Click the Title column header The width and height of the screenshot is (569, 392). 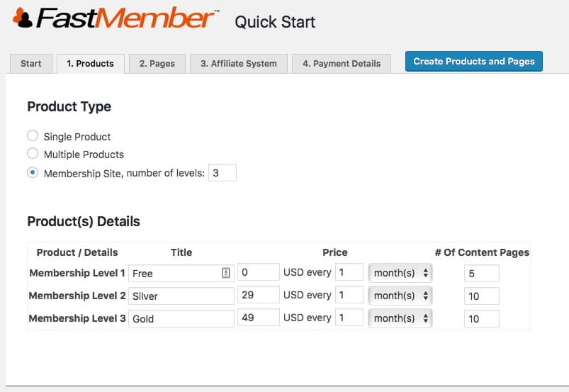[181, 252]
